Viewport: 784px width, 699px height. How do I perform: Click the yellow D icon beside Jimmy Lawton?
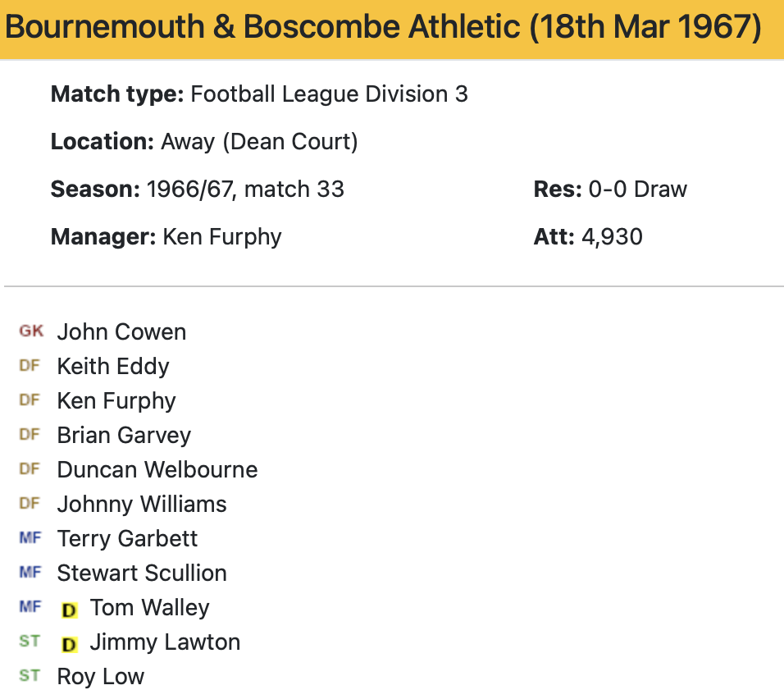click(x=70, y=643)
